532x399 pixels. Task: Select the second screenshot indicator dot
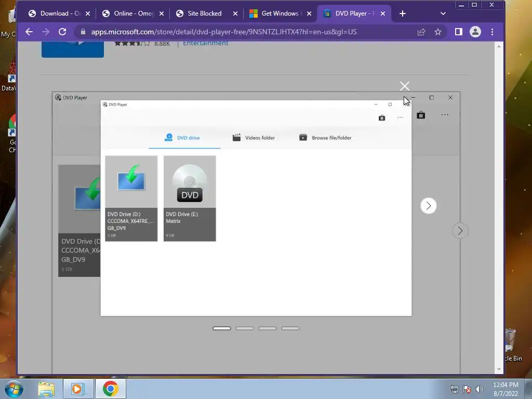point(245,328)
